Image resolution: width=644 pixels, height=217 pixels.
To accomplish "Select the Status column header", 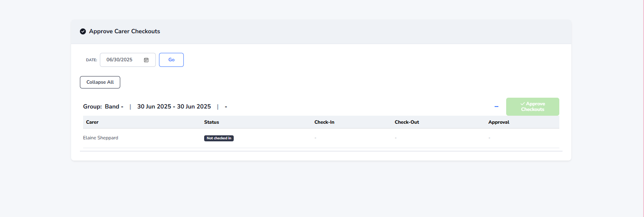I will pyautogui.click(x=211, y=122).
